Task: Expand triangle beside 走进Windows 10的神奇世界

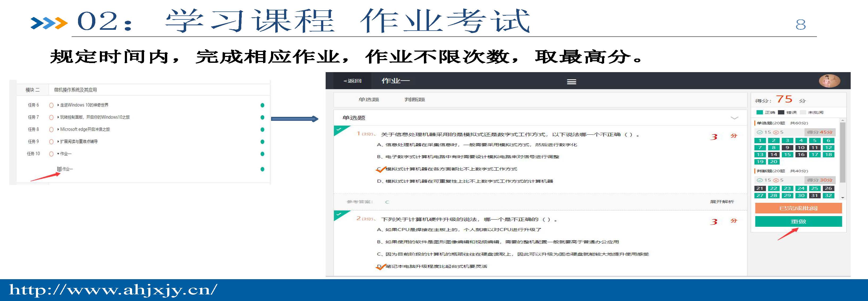Action: [x=58, y=105]
